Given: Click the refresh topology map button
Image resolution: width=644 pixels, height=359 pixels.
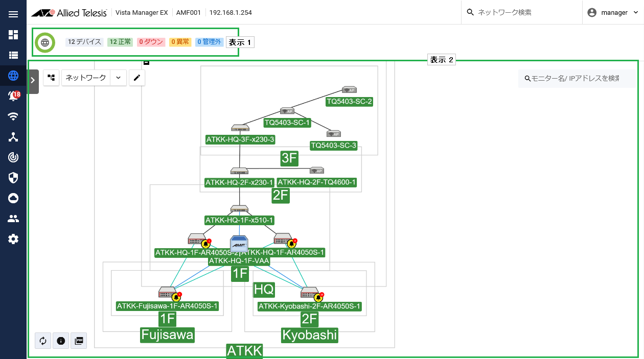Looking at the screenshot, I should point(43,341).
